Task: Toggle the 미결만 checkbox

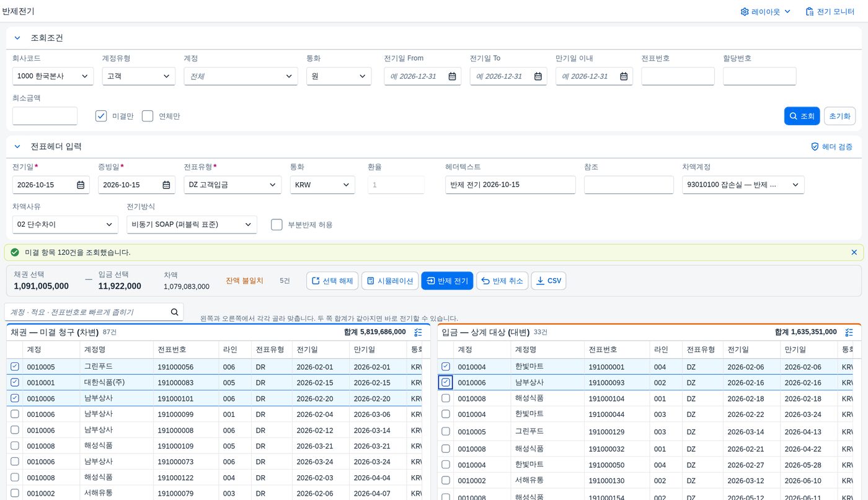Action: [101, 116]
